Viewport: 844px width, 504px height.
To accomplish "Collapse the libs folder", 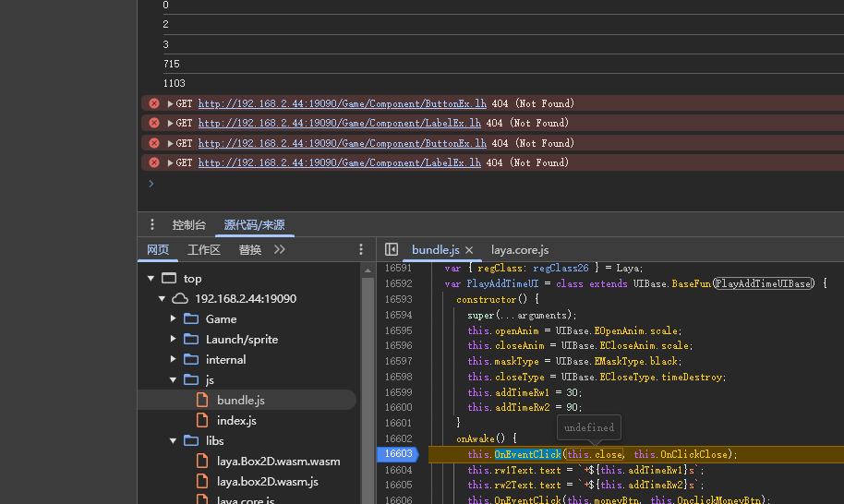I will pyautogui.click(x=173, y=440).
